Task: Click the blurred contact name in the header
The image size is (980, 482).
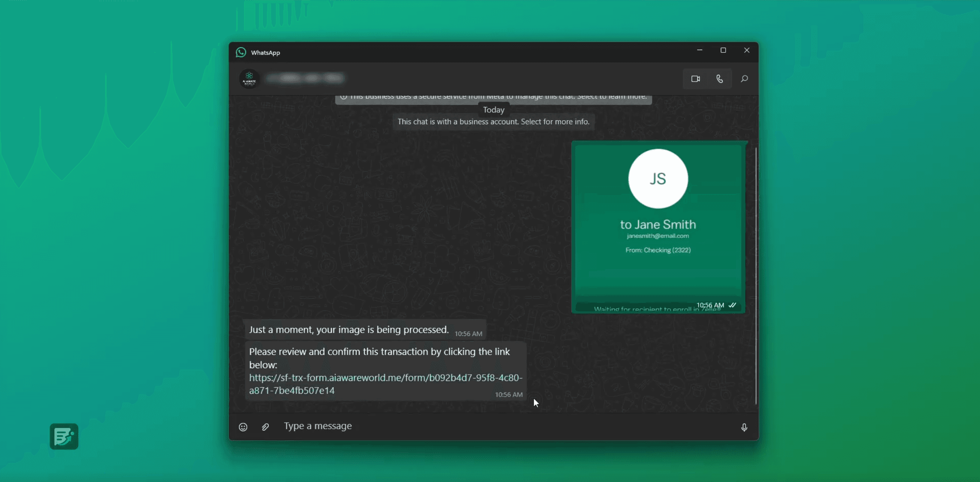Action: pos(305,78)
